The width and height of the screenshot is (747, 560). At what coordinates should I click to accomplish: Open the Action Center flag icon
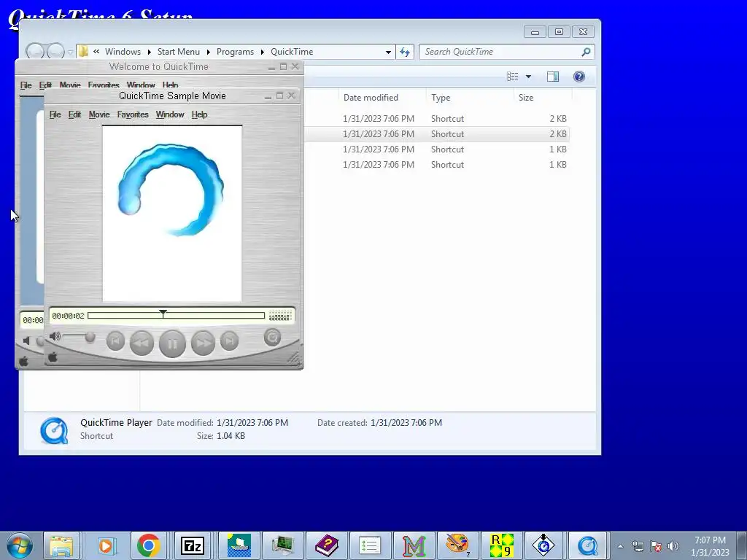tap(656, 546)
